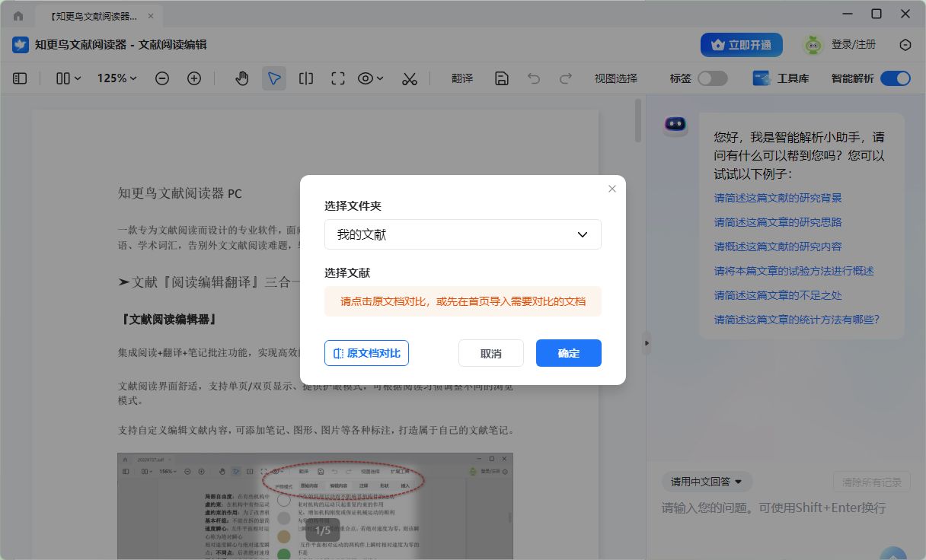Open the page layout dropdown
Image resolution: width=926 pixels, height=560 pixels.
coord(69,78)
